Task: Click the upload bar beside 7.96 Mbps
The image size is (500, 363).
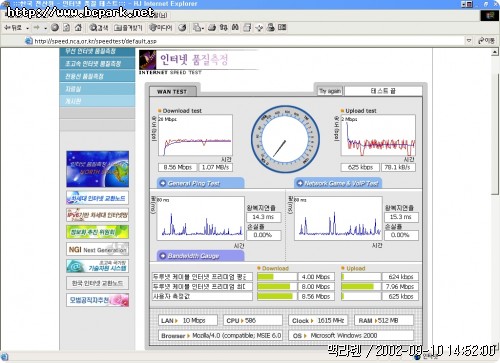Action: [361, 286]
